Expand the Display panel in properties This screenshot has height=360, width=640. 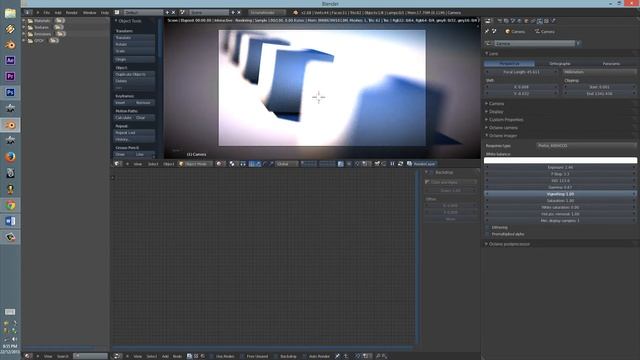click(487, 111)
